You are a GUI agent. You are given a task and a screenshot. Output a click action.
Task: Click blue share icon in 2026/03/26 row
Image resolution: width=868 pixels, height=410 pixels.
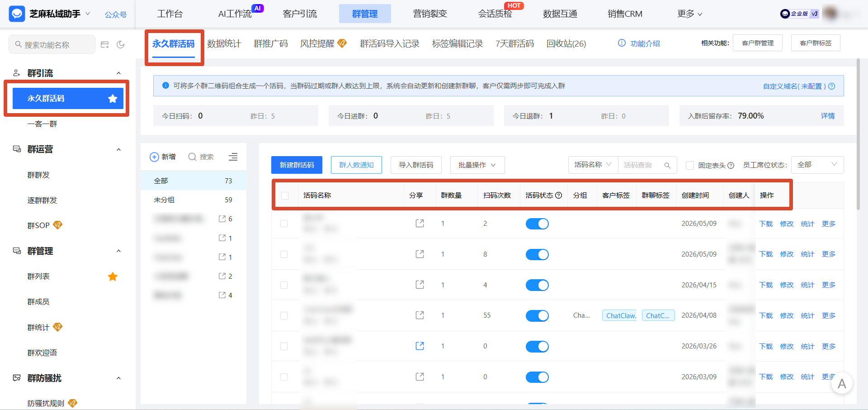click(x=420, y=346)
